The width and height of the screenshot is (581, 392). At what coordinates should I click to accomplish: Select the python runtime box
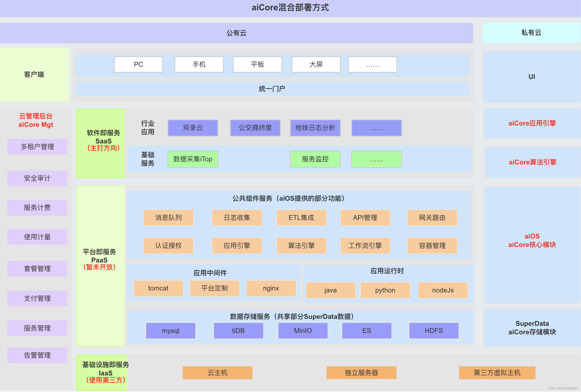[x=385, y=290]
